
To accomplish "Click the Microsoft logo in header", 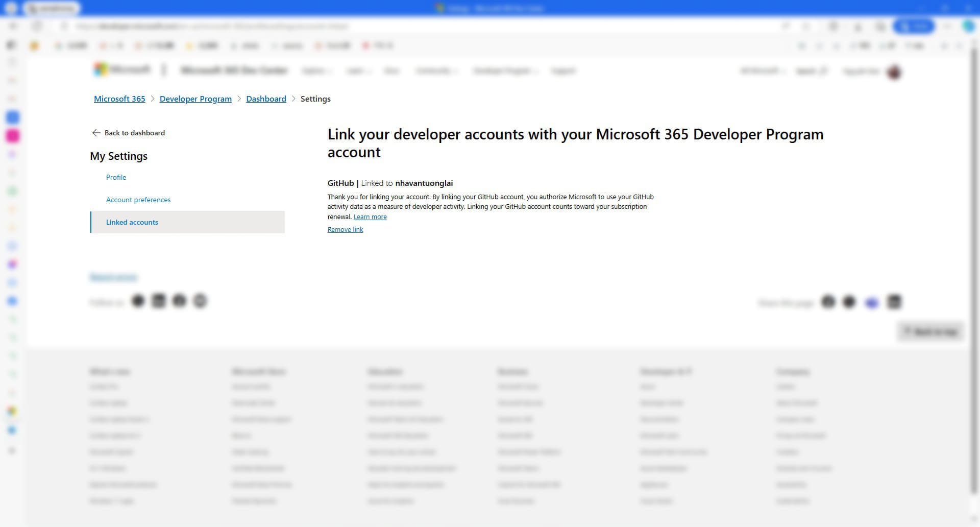I will [122, 69].
